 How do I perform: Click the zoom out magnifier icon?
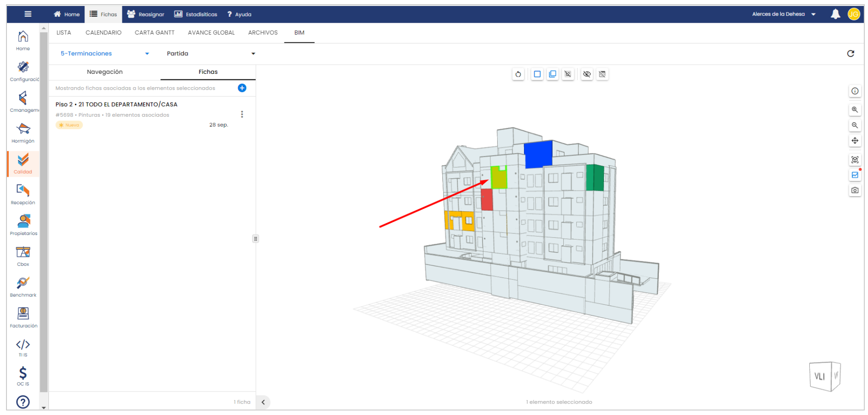point(855,126)
